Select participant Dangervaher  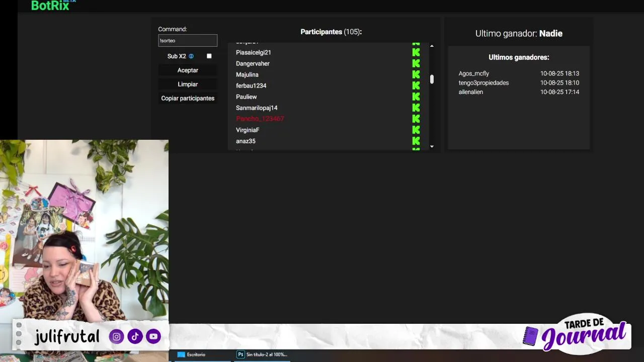tap(253, 63)
